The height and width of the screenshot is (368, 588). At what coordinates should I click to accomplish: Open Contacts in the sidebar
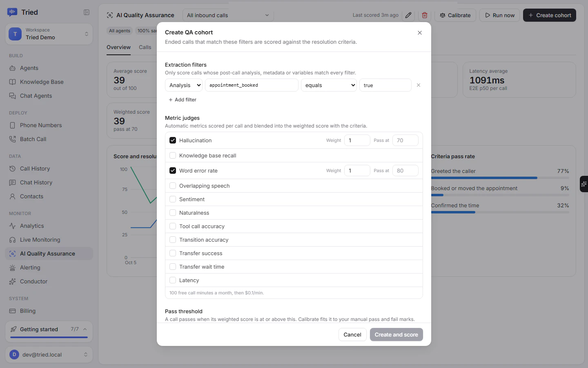[x=49, y=196]
